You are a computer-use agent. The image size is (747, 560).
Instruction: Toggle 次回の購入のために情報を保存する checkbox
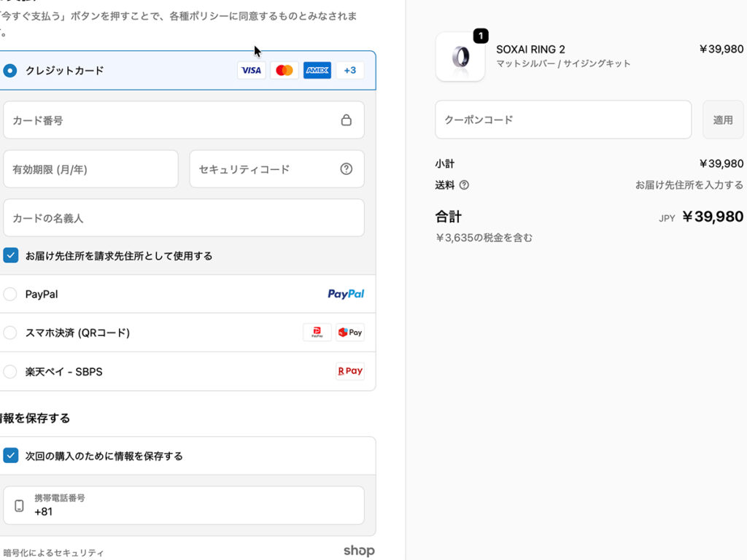[10, 456]
